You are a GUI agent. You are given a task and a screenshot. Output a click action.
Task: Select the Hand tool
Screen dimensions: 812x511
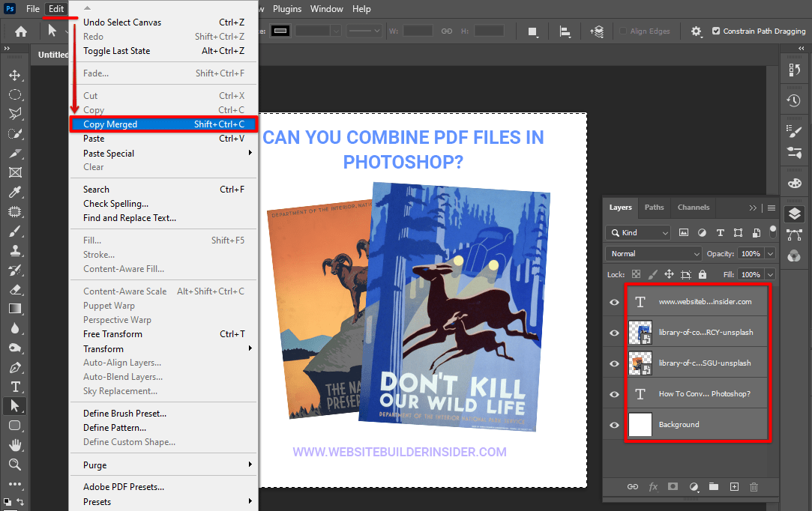(x=15, y=444)
